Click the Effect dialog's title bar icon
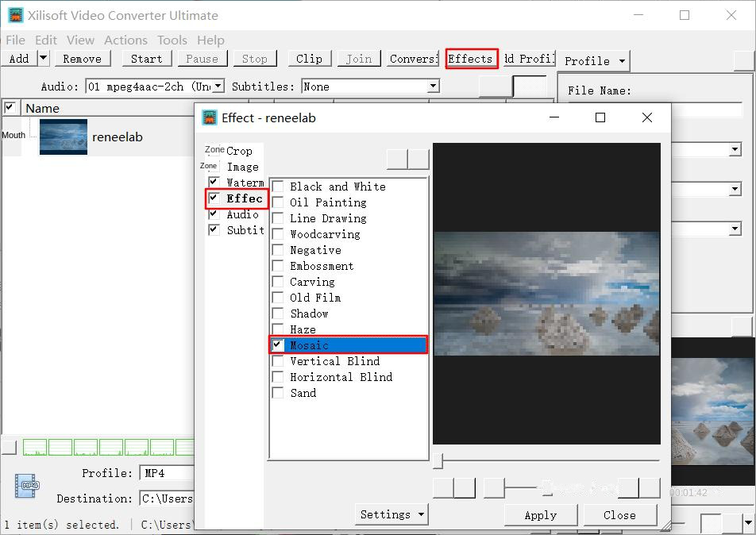 pyautogui.click(x=210, y=117)
